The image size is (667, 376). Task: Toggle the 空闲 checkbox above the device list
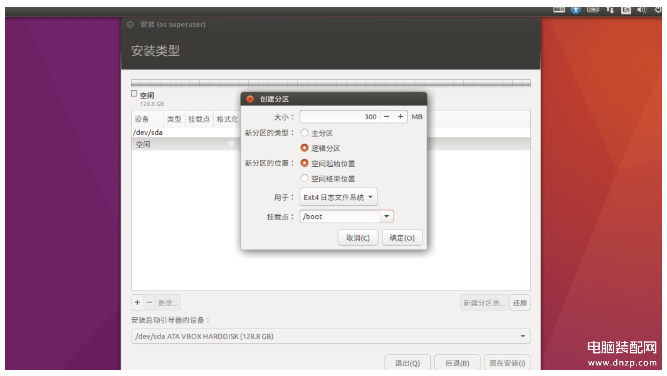[x=134, y=94]
